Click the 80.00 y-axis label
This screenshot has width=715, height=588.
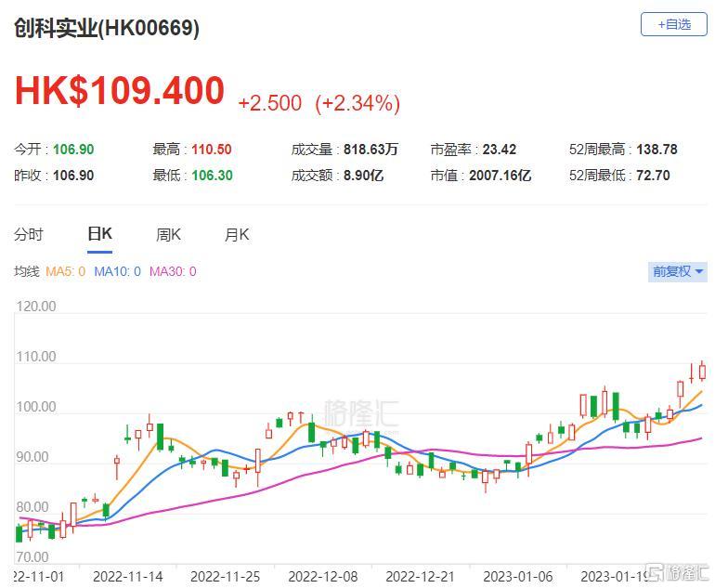click(32, 507)
